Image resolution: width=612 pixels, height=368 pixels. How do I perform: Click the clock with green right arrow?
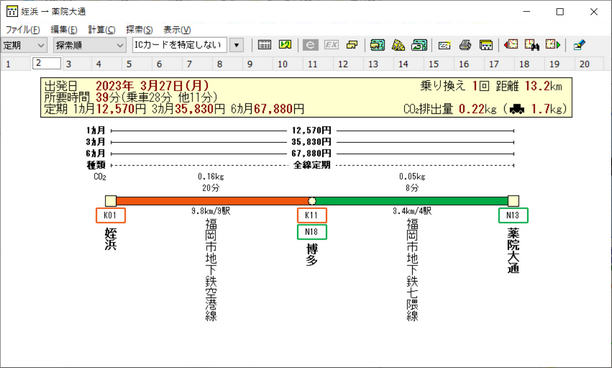coord(553,45)
